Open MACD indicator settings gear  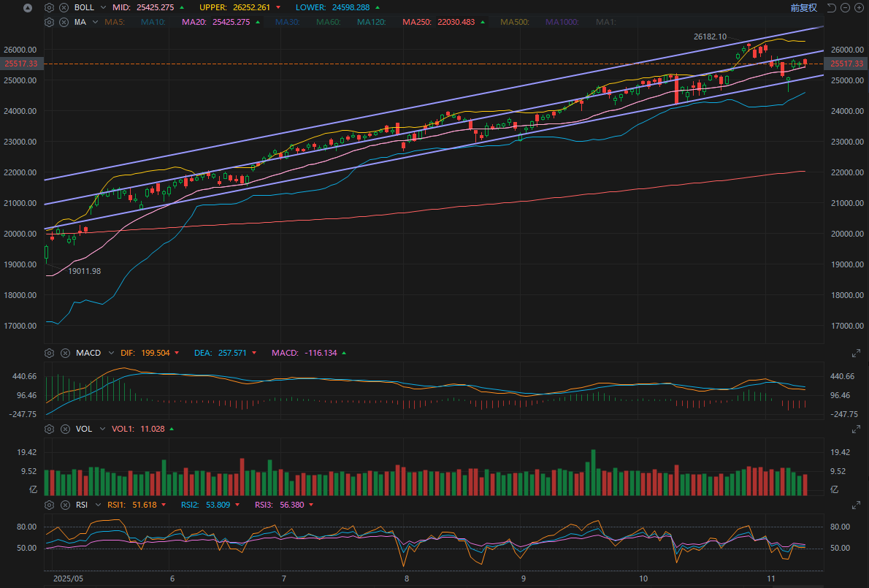(x=50, y=353)
